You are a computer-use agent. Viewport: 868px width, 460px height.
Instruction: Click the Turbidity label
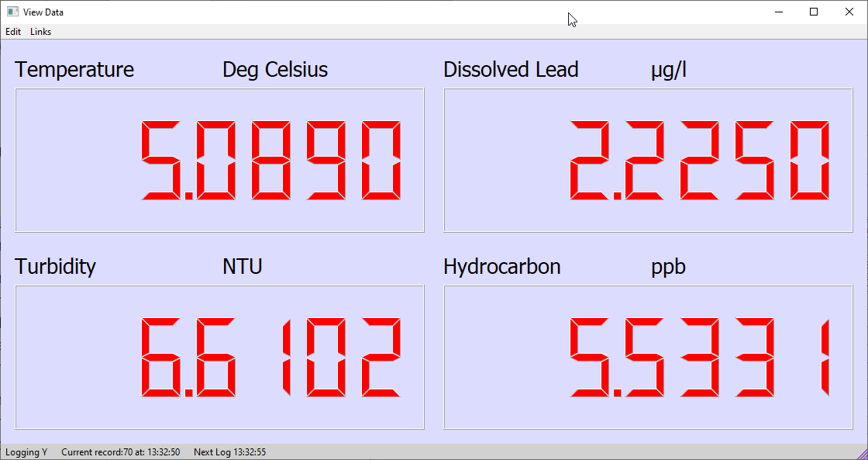coord(55,267)
